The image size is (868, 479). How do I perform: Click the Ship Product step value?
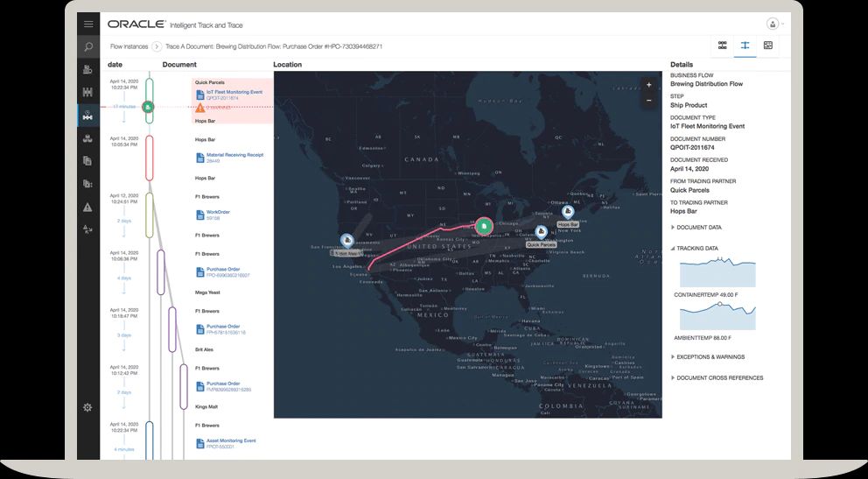pyautogui.click(x=689, y=105)
